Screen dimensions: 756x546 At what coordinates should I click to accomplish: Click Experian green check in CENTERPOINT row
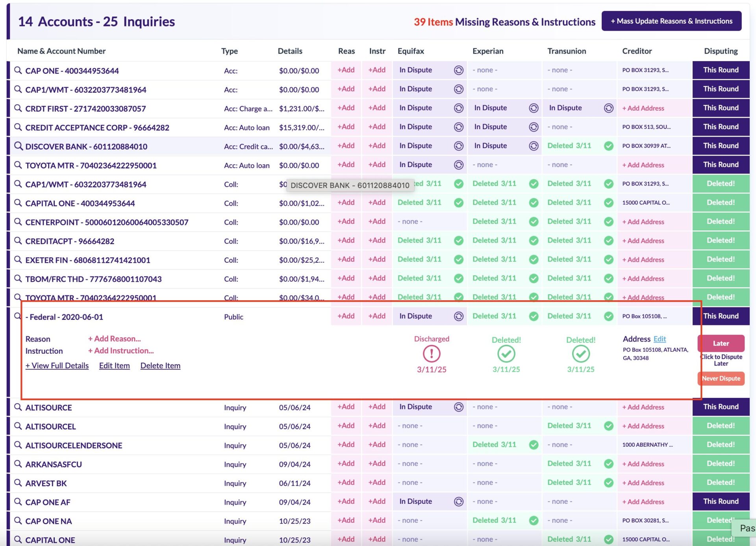(534, 221)
